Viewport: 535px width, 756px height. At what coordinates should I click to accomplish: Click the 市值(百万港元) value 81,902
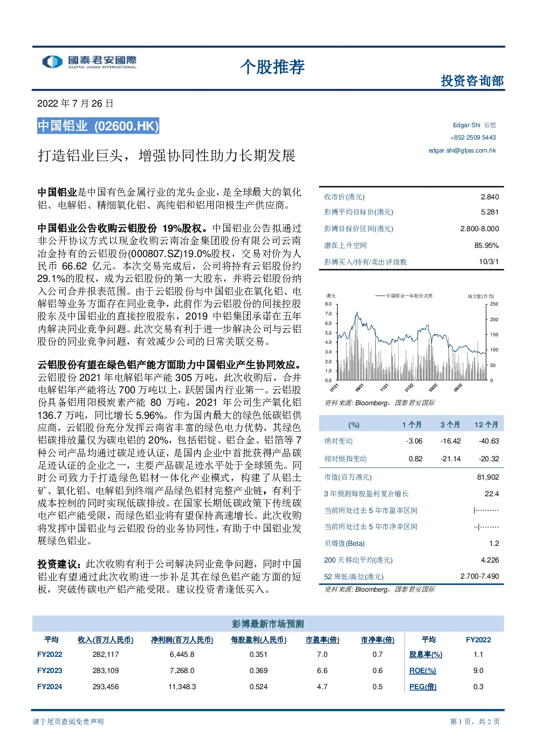[488, 477]
